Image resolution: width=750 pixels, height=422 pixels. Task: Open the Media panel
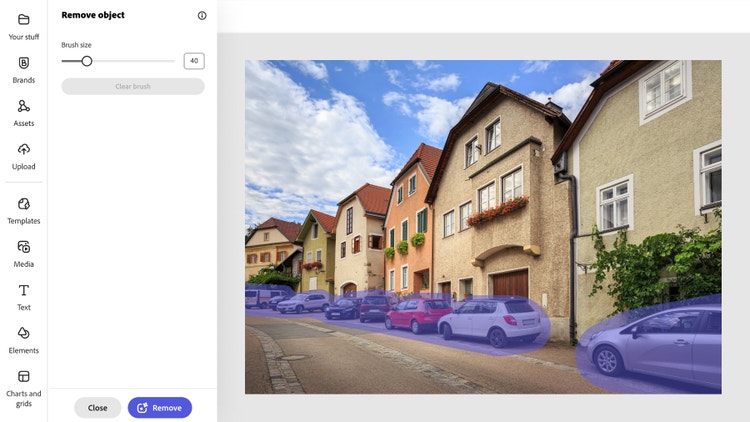click(23, 254)
